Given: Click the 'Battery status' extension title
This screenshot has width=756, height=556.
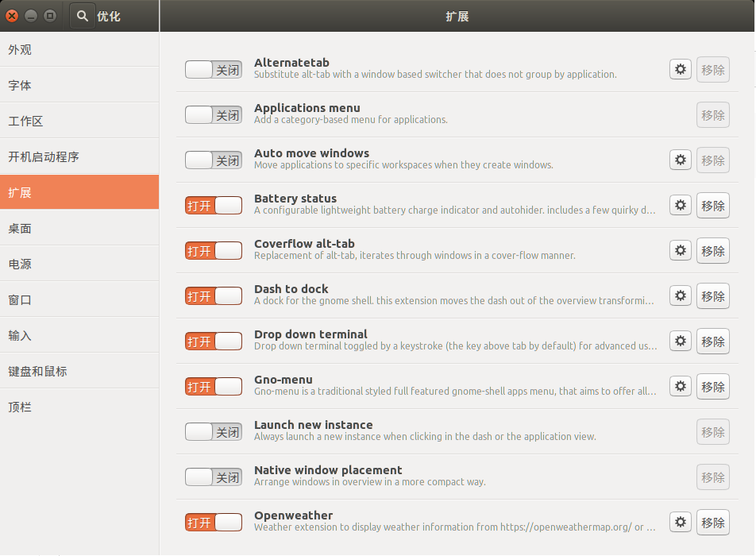Looking at the screenshot, I should point(295,199).
